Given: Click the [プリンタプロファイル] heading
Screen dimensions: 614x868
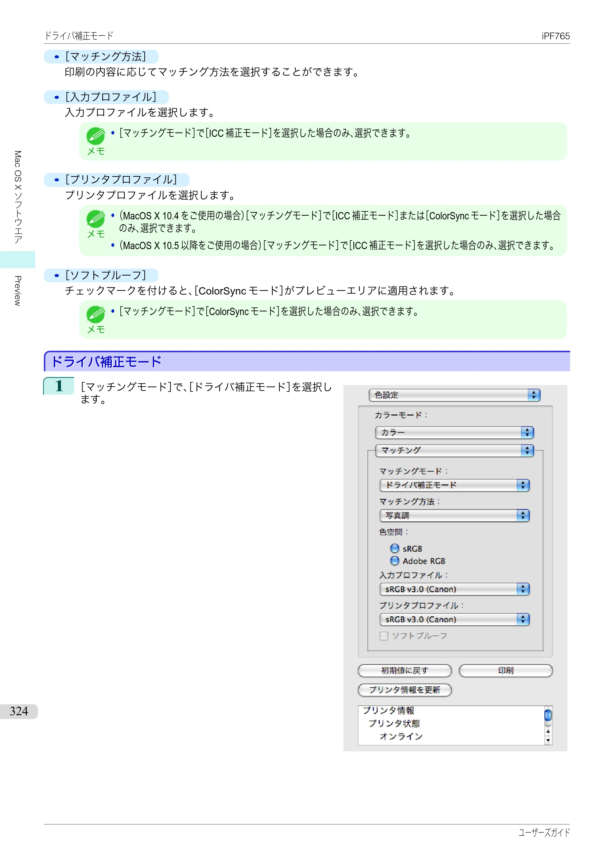Looking at the screenshot, I should tap(121, 179).
